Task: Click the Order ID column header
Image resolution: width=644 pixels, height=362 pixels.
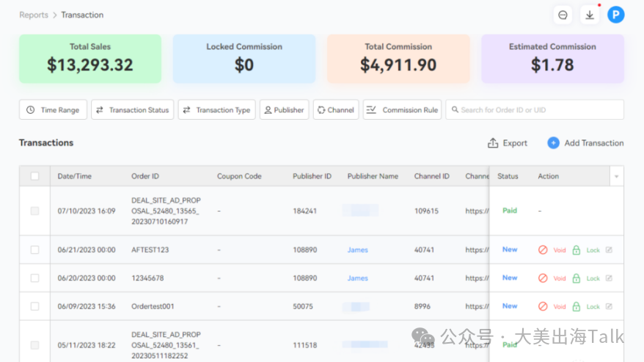Action: 145,176
